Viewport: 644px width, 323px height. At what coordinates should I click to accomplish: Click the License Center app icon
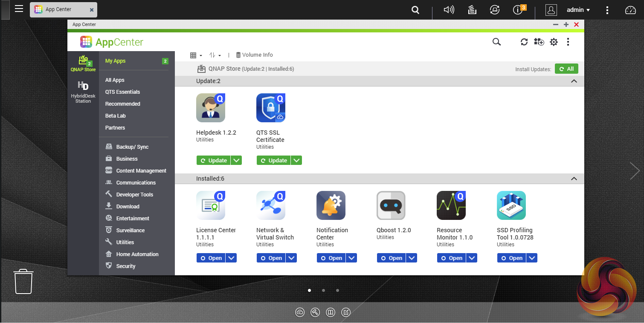click(211, 205)
